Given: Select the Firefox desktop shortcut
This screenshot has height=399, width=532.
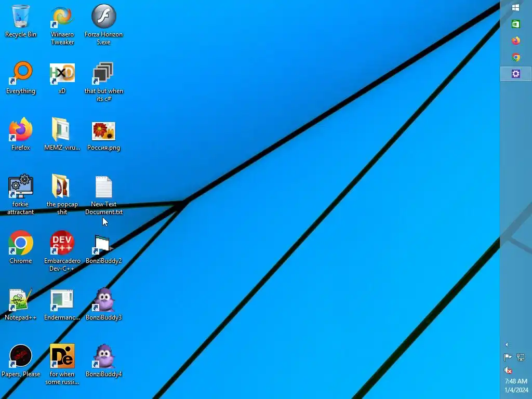Looking at the screenshot, I should (21, 135).
